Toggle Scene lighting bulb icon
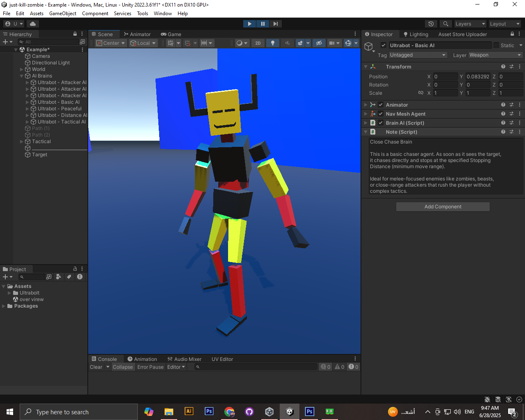Screen dimensions: 525x420 coord(273,43)
